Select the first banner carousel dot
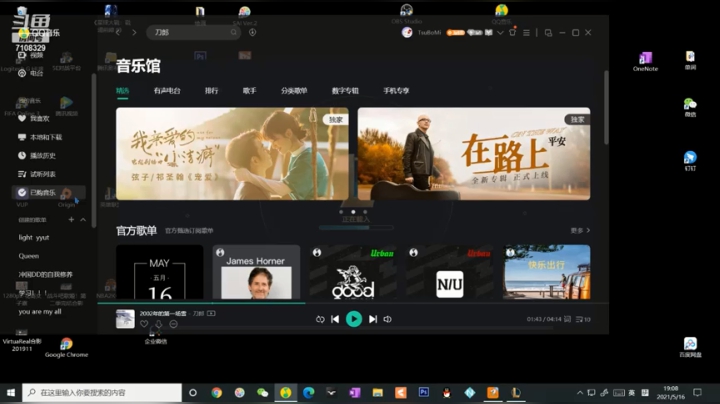The image size is (720, 404). point(341,212)
